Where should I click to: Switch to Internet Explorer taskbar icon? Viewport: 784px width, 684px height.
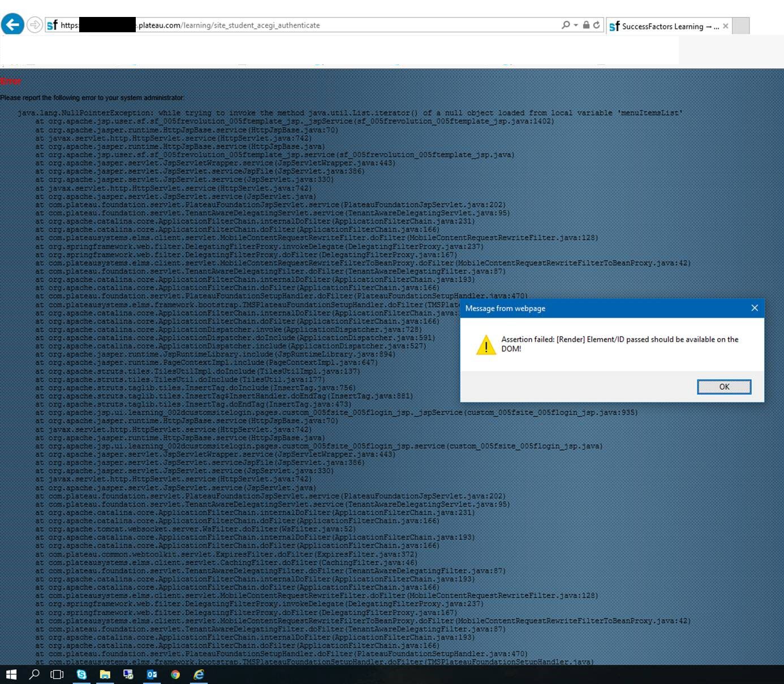199,674
